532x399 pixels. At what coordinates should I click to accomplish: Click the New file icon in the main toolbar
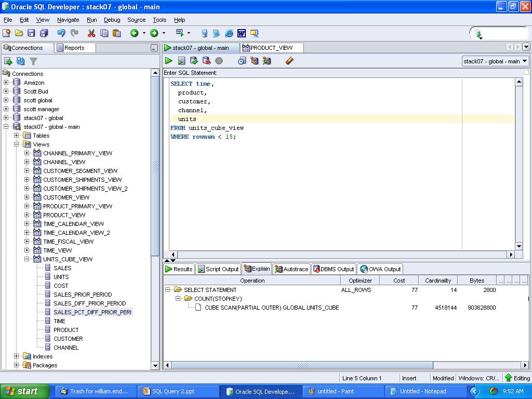(x=6, y=33)
